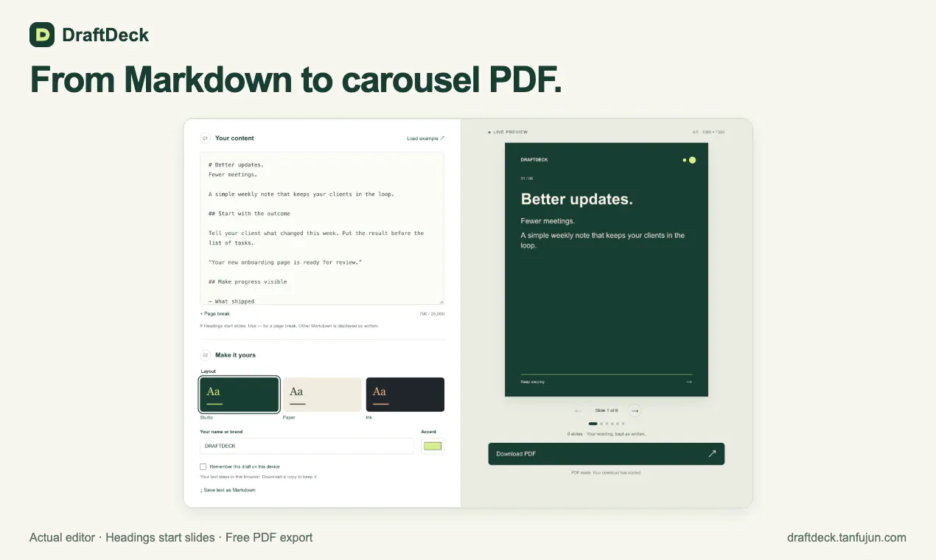Jump to the active first slide dot
936x560 pixels.
coord(593,424)
